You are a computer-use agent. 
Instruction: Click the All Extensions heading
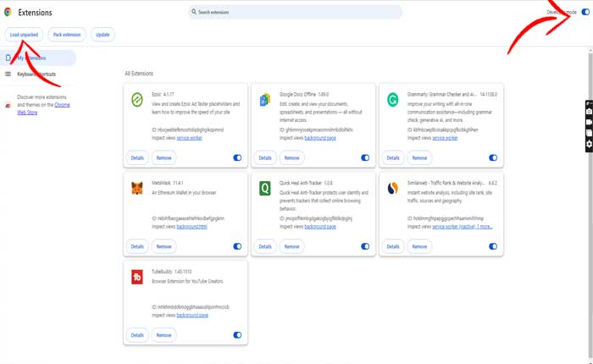tap(139, 74)
